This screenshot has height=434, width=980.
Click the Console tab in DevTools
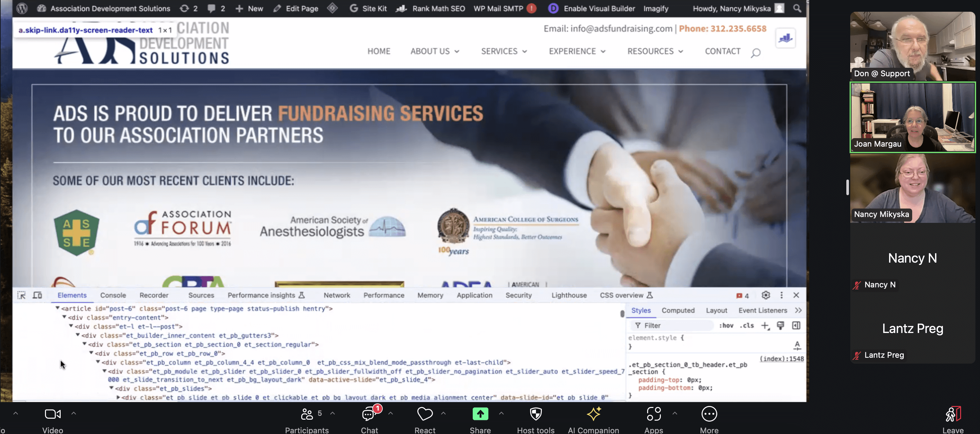point(112,295)
